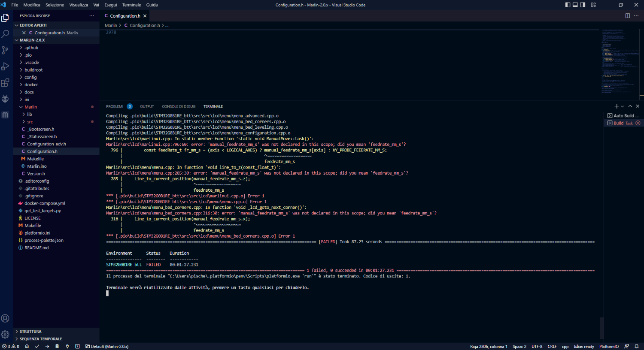Switch to the PROBLEMI tab
The height and width of the screenshot is (350, 644).
115,106
